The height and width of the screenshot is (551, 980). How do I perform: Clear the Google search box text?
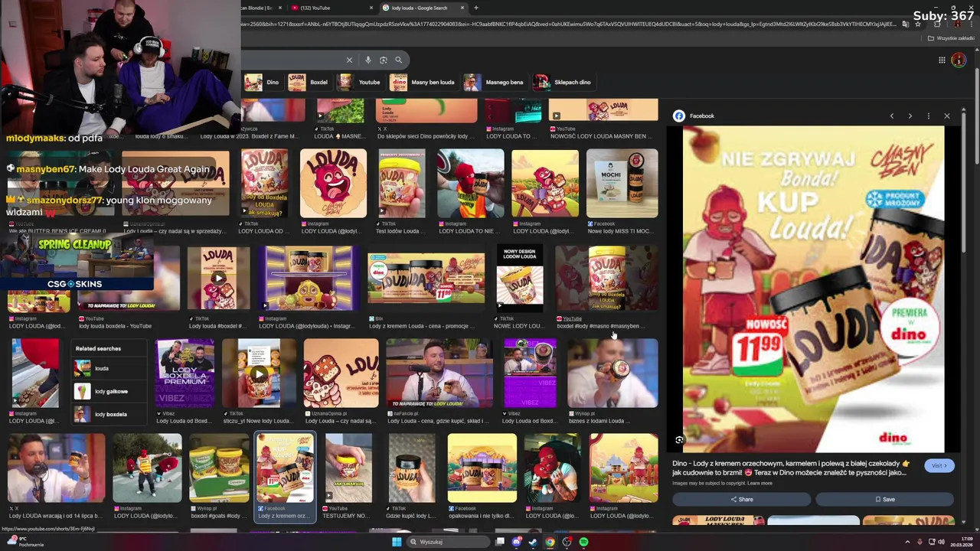click(349, 60)
